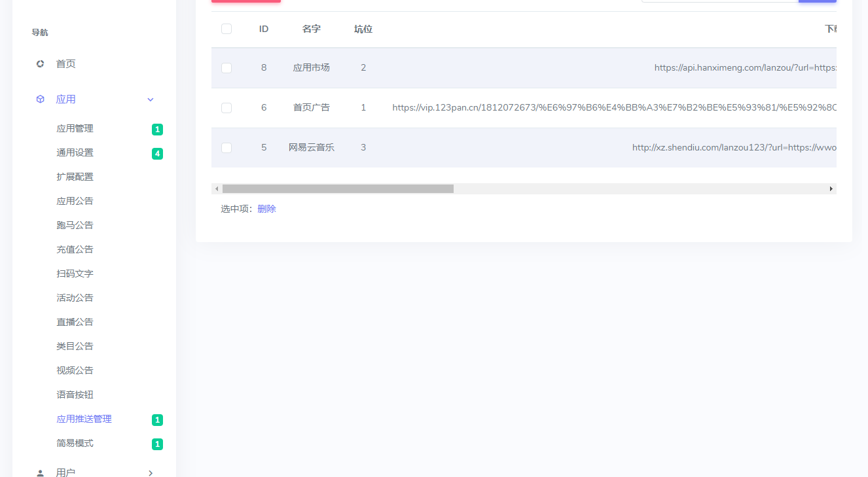Click the badge beside 简易模式

157,444
